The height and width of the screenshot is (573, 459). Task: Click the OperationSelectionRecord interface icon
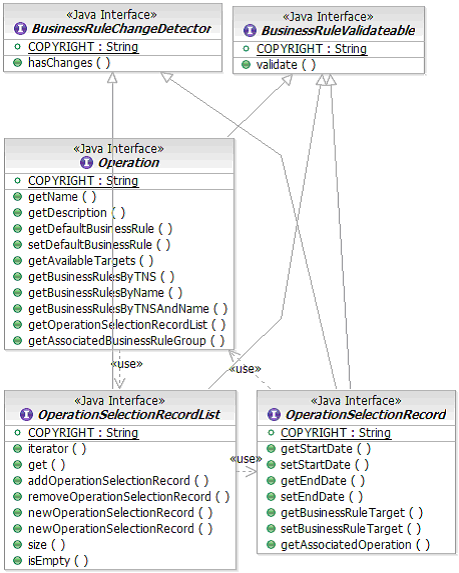tap(274, 414)
